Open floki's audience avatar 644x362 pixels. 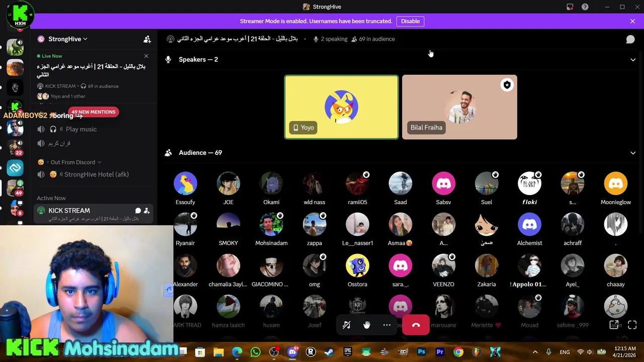coord(530,184)
